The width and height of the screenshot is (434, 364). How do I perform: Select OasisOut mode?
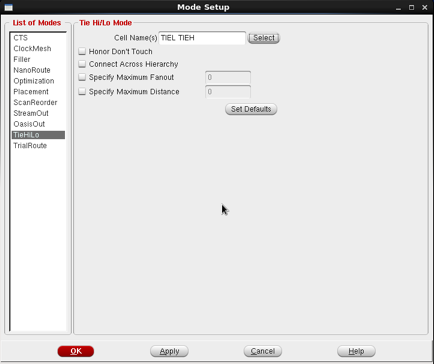pyautogui.click(x=29, y=124)
